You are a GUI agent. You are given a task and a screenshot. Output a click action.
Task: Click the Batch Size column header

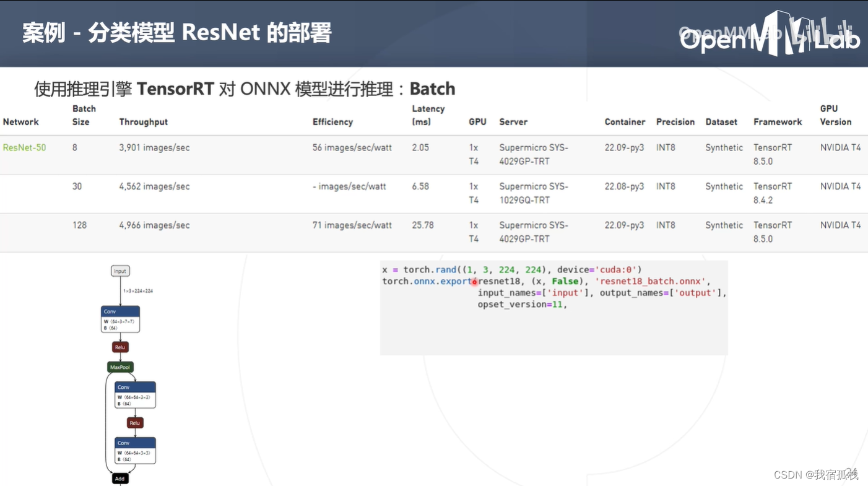pyautogui.click(x=84, y=115)
